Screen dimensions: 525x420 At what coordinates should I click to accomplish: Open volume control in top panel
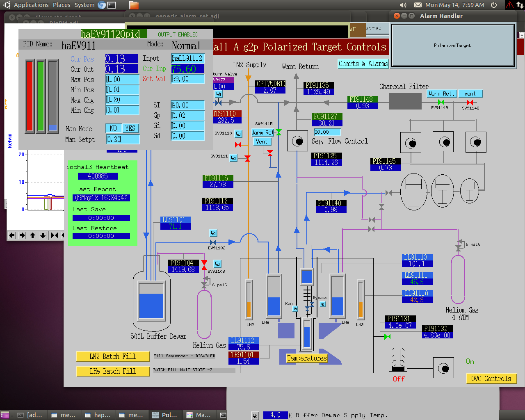403,5
